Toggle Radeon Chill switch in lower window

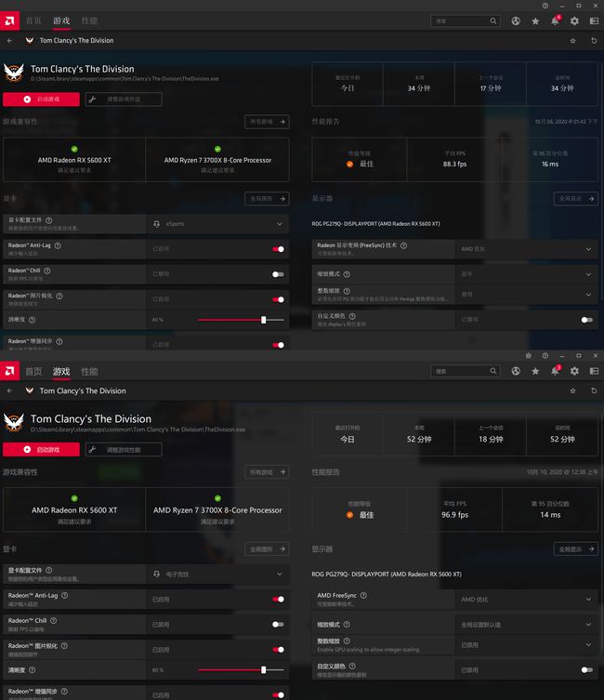coord(278,624)
